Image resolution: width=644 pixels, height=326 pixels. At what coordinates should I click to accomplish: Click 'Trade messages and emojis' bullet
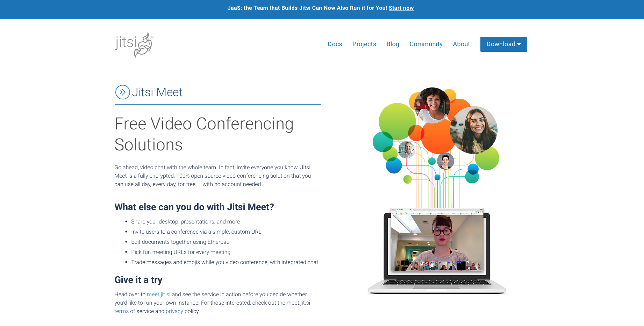coord(225,262)
